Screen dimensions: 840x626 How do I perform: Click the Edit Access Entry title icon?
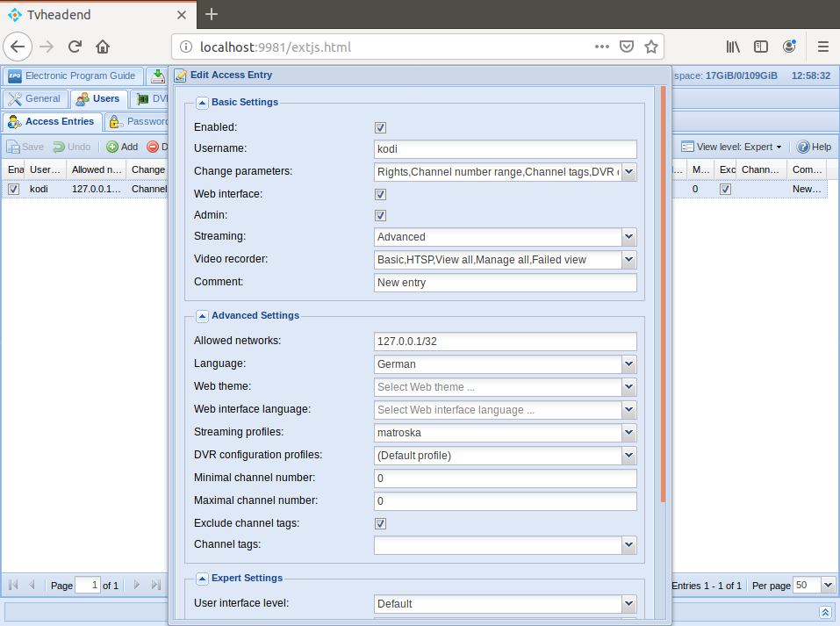pyautogui.click(x=181, y=76)
